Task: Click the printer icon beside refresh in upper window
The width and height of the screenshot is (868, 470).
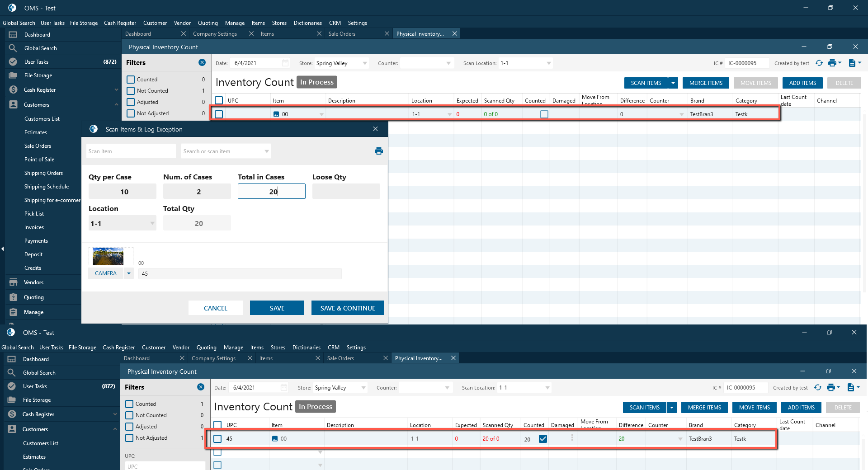Action: point(832,63)
